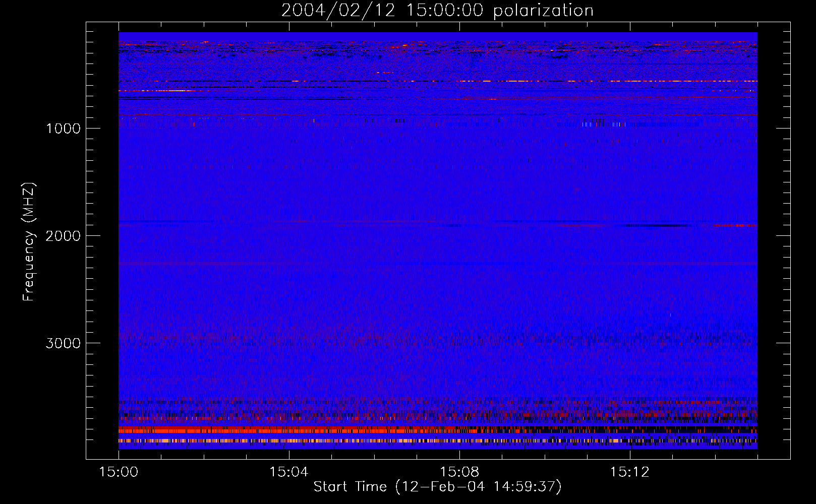Click the 3000 frequency tick label
Screen dimensions: 816x504
(63, 343)
